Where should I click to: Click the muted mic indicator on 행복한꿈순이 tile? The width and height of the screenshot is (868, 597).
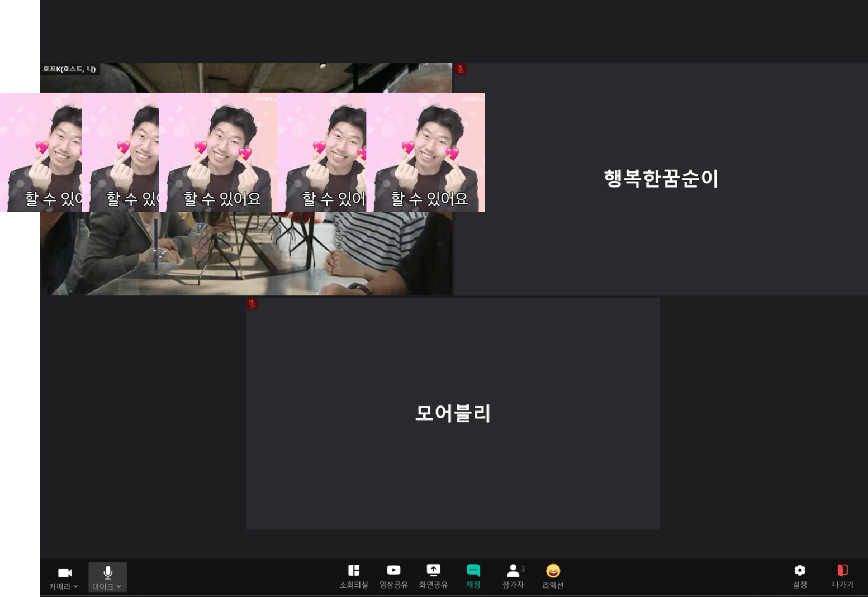[461, 69]
